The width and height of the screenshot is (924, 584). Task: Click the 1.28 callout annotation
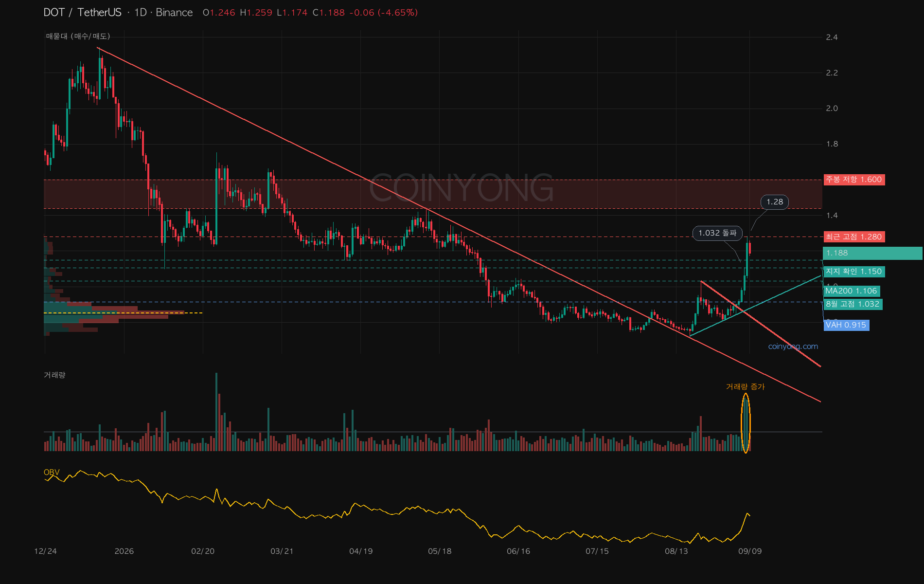pos(775,202)
